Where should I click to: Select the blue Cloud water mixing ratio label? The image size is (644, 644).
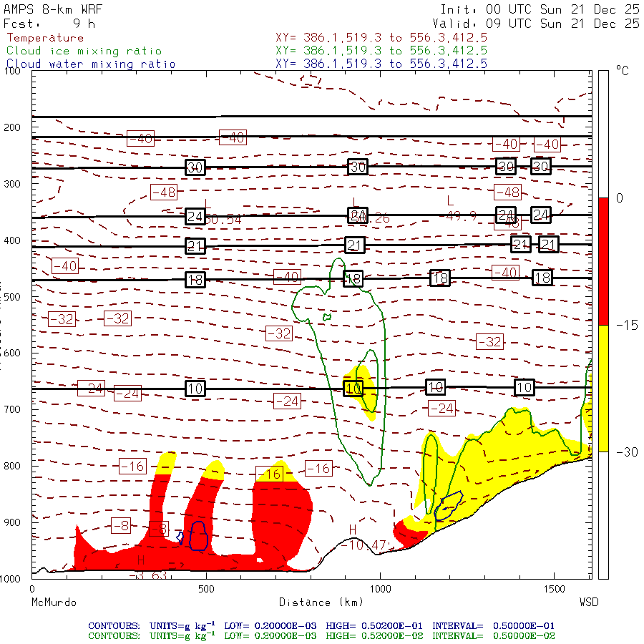tap(91, 64)
